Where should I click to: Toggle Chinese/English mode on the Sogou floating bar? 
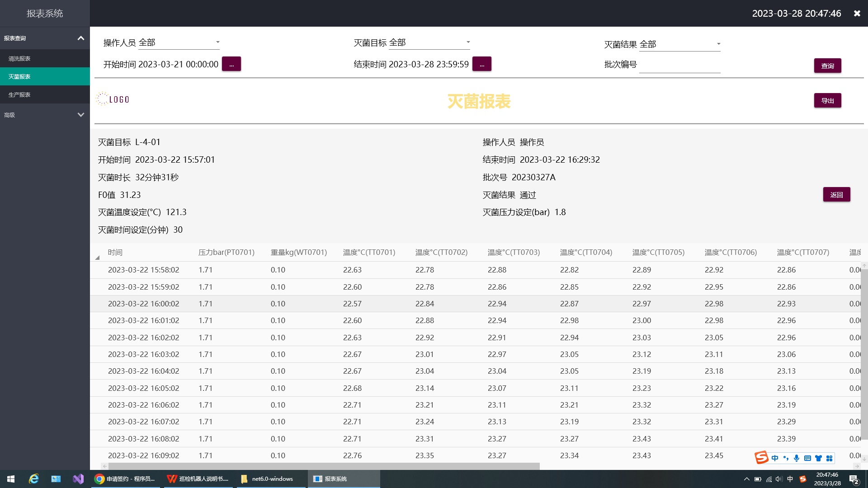(775, 458)
